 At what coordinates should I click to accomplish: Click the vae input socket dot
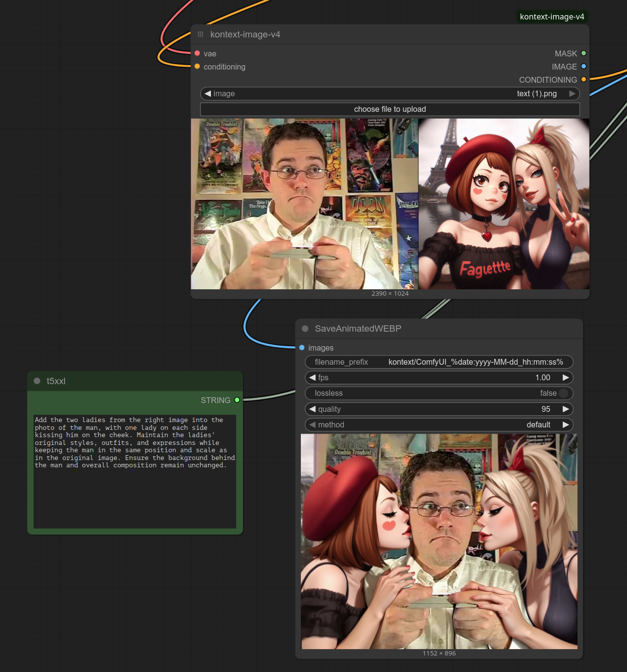click(x=197, y=53)
